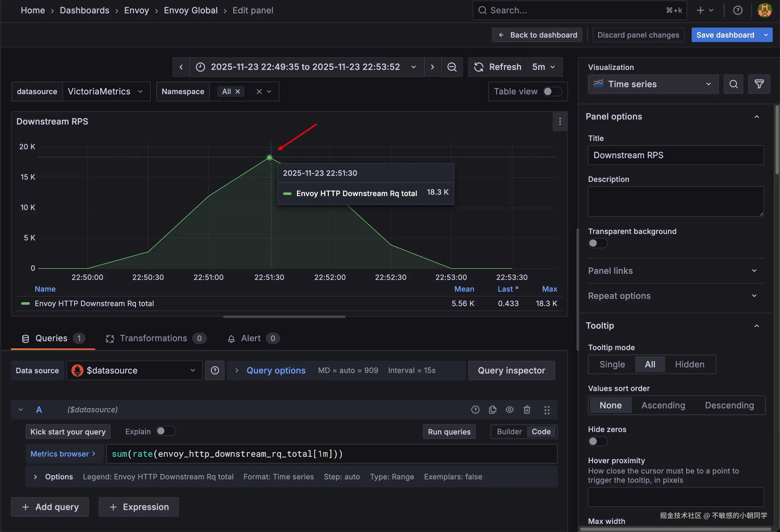
Task: Delete query A with the trash icon
Action: (x=526, y=409)
